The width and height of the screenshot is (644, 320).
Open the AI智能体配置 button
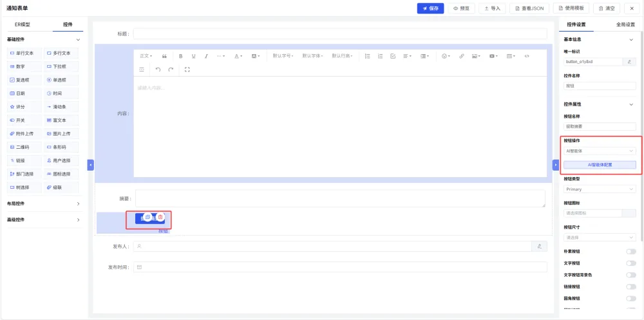[600, 165]
